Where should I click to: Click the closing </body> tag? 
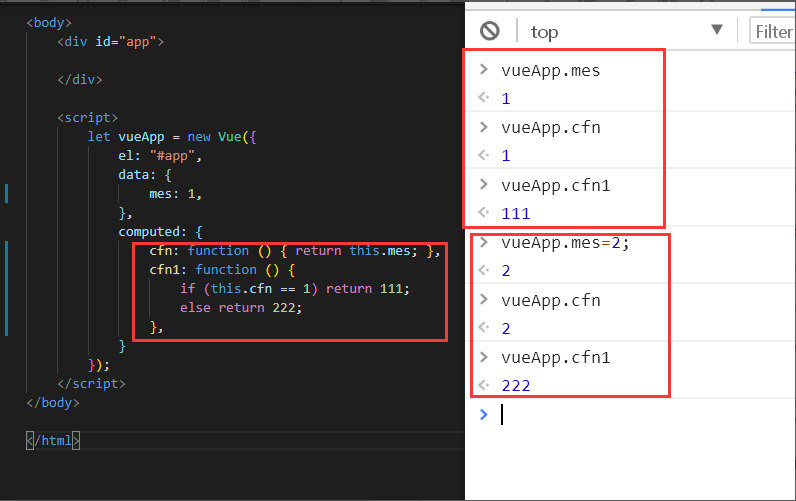point(53,403)
